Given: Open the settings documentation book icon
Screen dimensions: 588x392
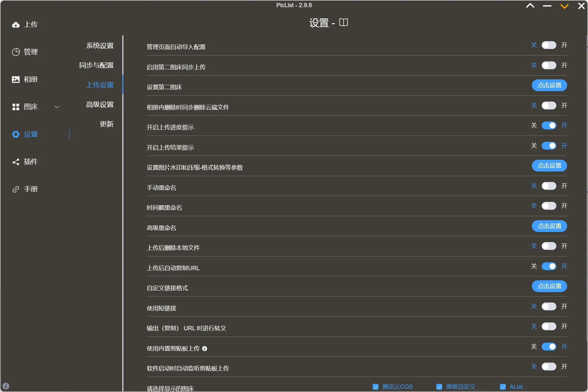Looking at the screenshot, I should [x=344, y=23].
